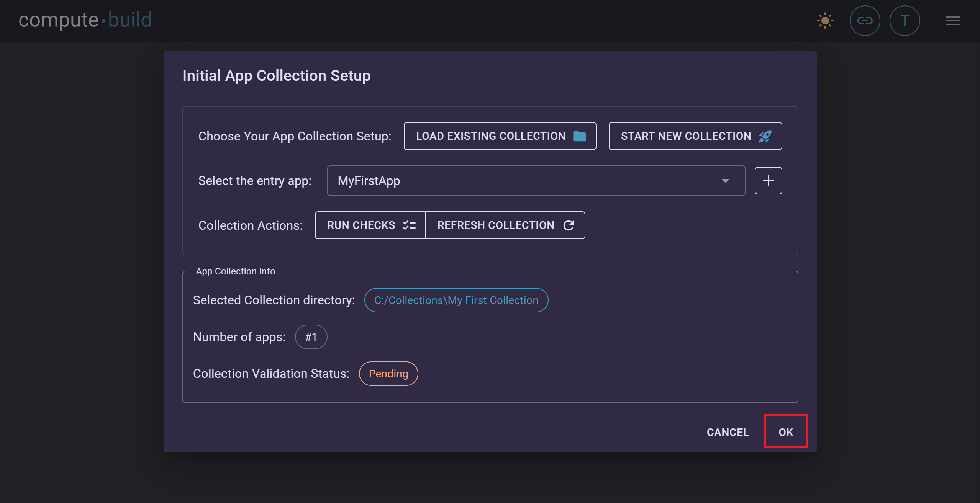Click the compute-build logo in the header

85,20
